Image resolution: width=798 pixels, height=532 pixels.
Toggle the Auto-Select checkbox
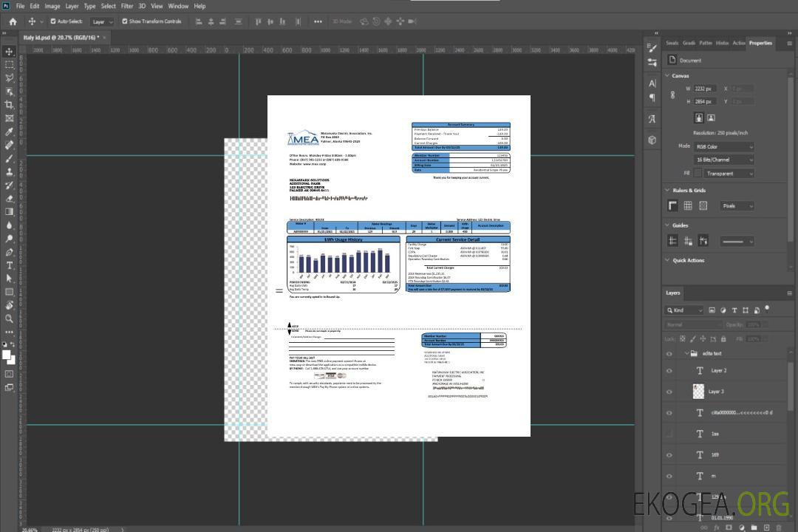[52, 21]
